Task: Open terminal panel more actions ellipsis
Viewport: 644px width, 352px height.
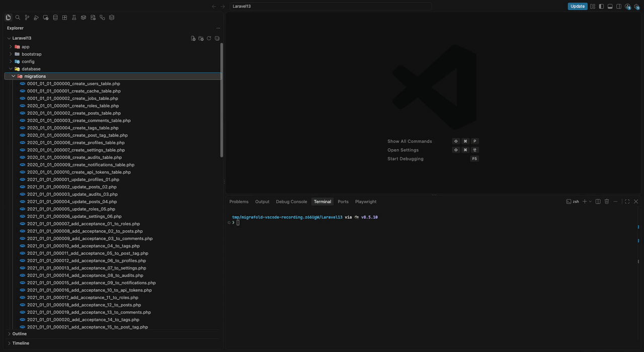Action: click(x=615, y=202)
